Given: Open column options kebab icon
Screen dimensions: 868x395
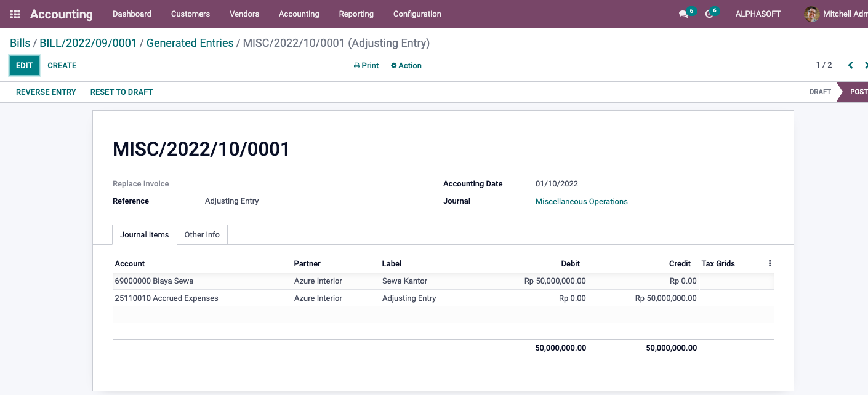Looking at the screenshot, I should tap(770, 263).
